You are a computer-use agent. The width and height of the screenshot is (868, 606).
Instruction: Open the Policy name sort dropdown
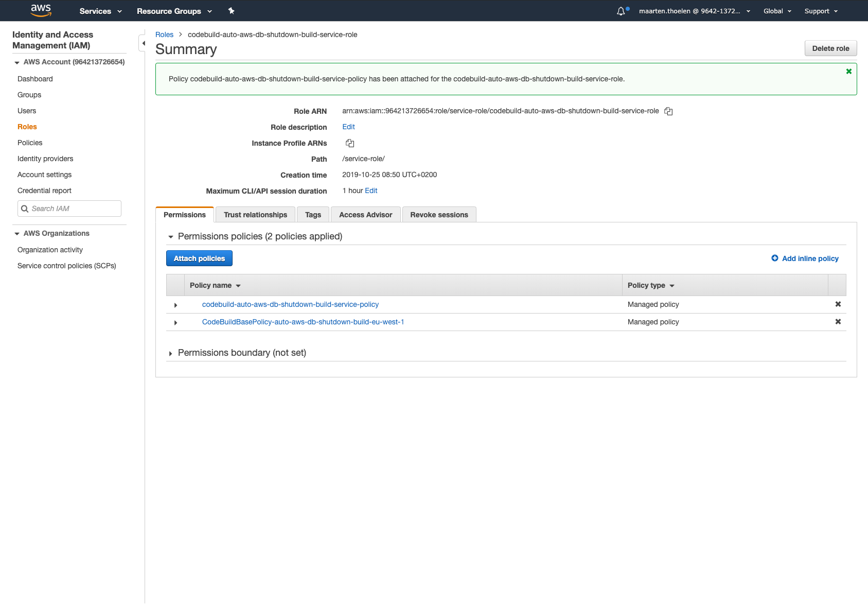click(x=238, y=285)
